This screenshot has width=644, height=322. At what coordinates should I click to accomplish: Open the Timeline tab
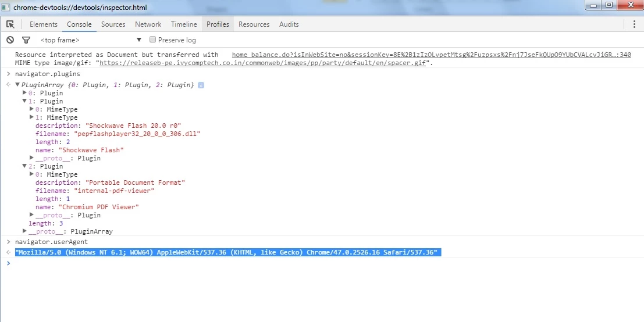184,24
